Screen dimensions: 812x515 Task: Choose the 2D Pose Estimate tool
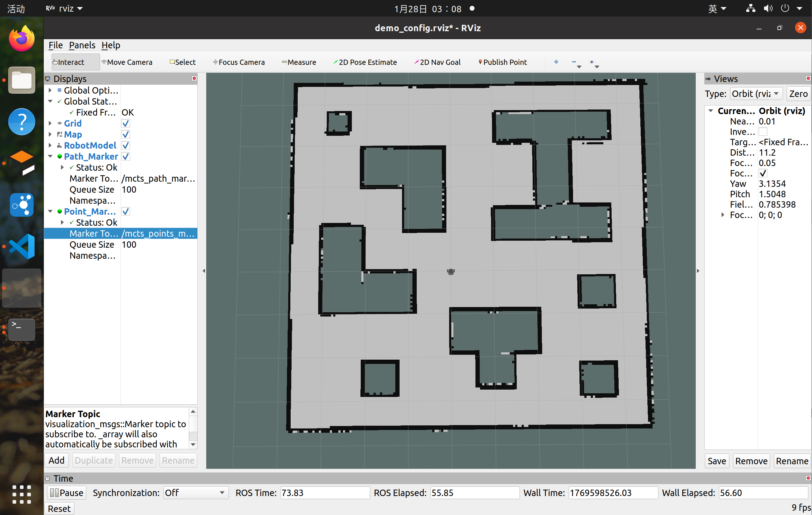pyautogui.click(x=365, y=62)
